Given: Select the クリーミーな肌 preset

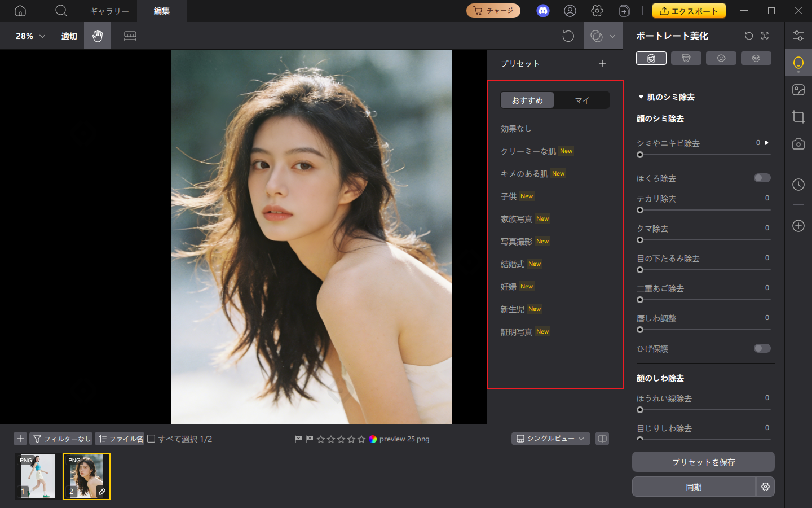Looking at the screenshot, I should 528,151.
